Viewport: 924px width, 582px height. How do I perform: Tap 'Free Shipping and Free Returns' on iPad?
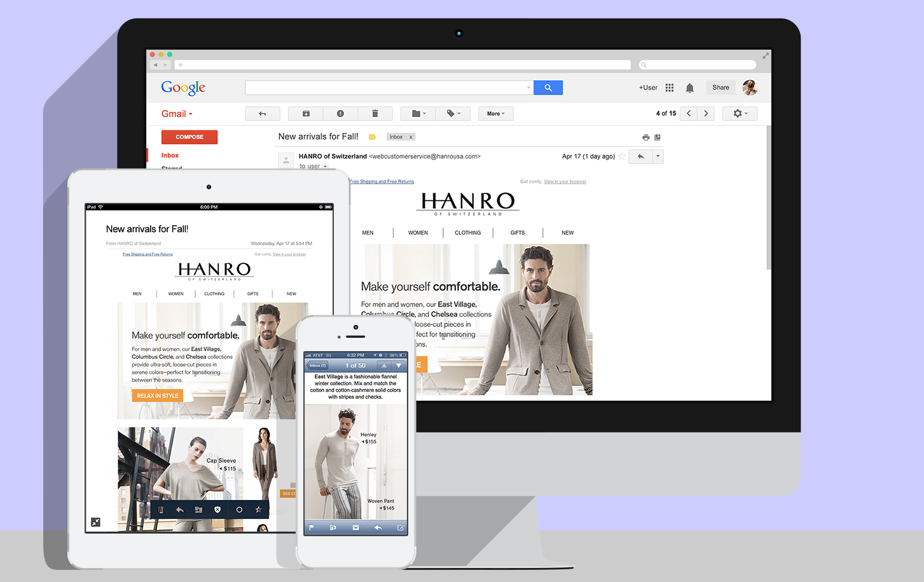[x=148, y=254]
